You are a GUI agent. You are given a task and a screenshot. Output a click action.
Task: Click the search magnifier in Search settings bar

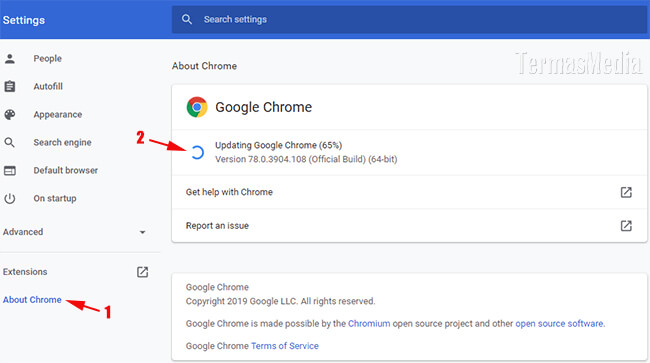coord(187,19)
